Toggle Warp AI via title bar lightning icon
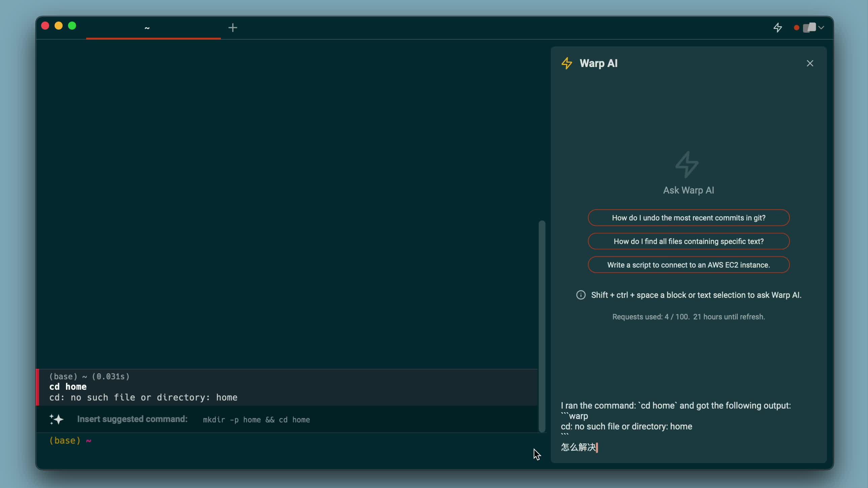Screen dimensions: 868x488 pos(778,27)
